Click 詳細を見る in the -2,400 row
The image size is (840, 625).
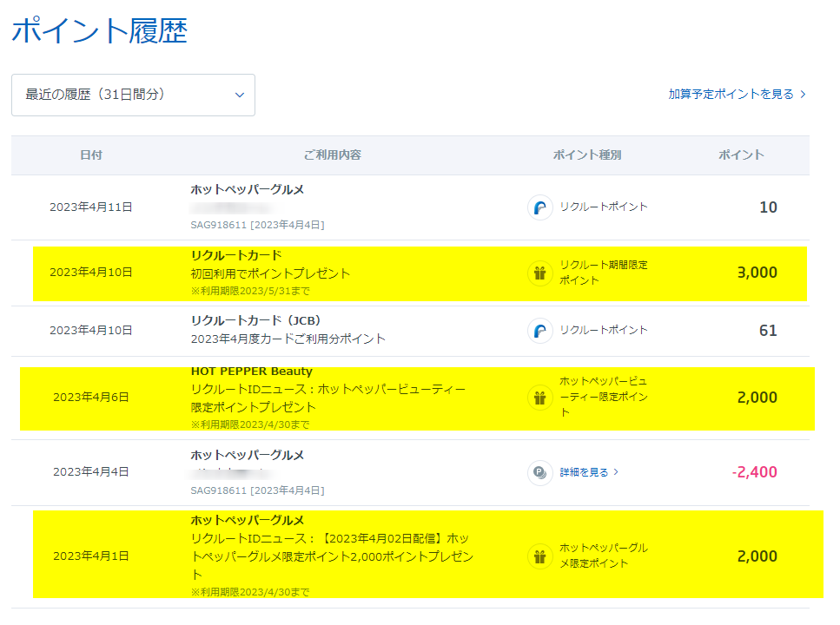click(x=589, y=472)
